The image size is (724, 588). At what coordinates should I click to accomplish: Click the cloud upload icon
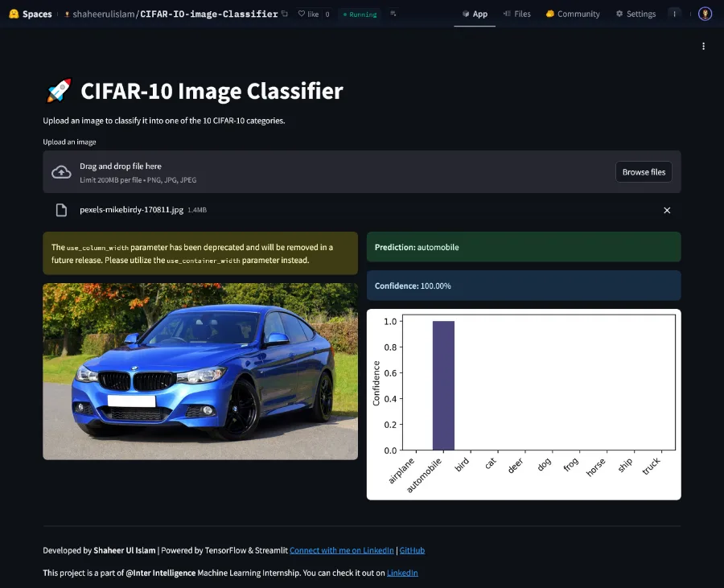tap(61, 172)
